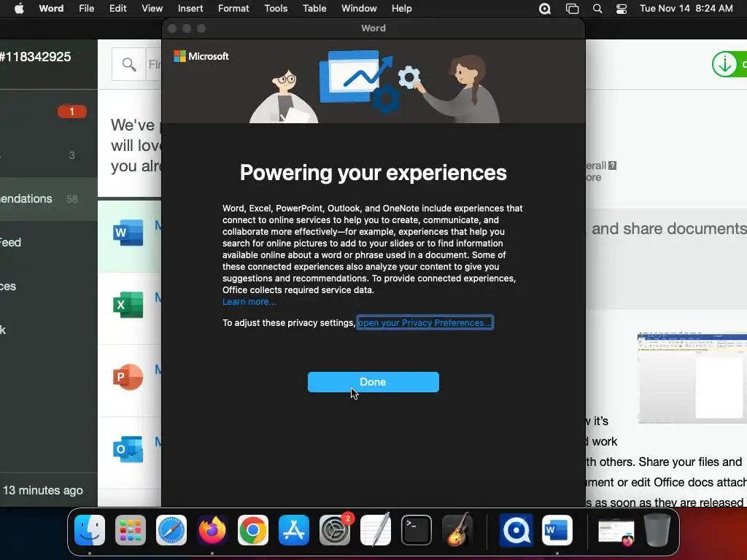Viewport: 747px width, 560px height.
Task: Open the App Store from the Dock
Action: (294, 530)
